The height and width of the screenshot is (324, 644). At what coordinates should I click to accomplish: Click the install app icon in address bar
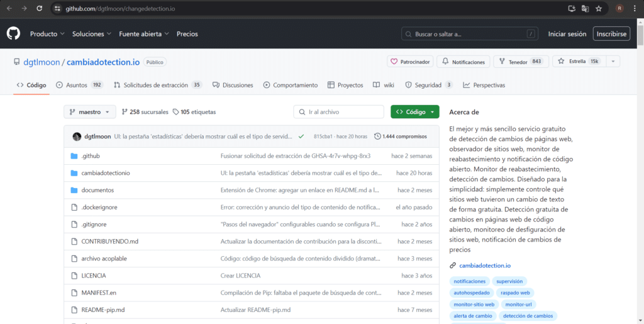pyautogui.click(x=571, y=8)
